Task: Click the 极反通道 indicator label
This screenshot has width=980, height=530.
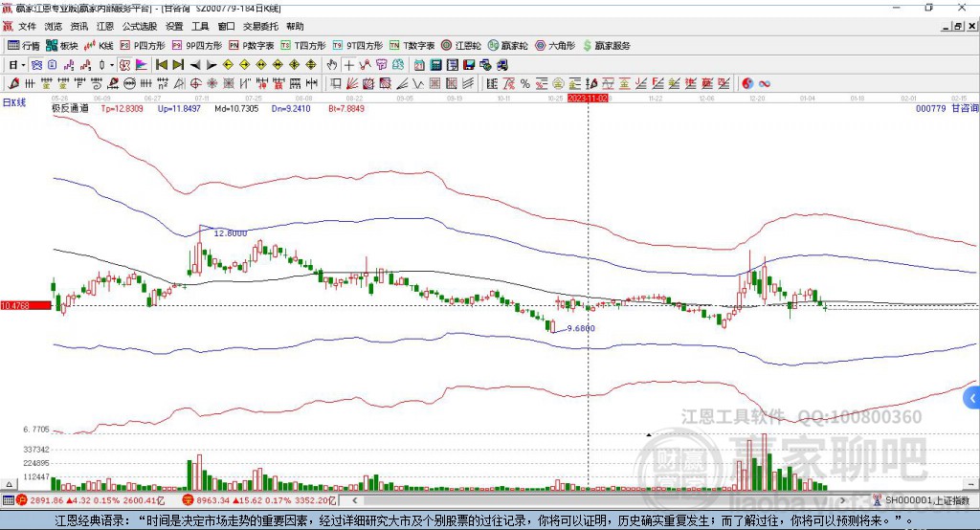Action: [x=70, y=108]
